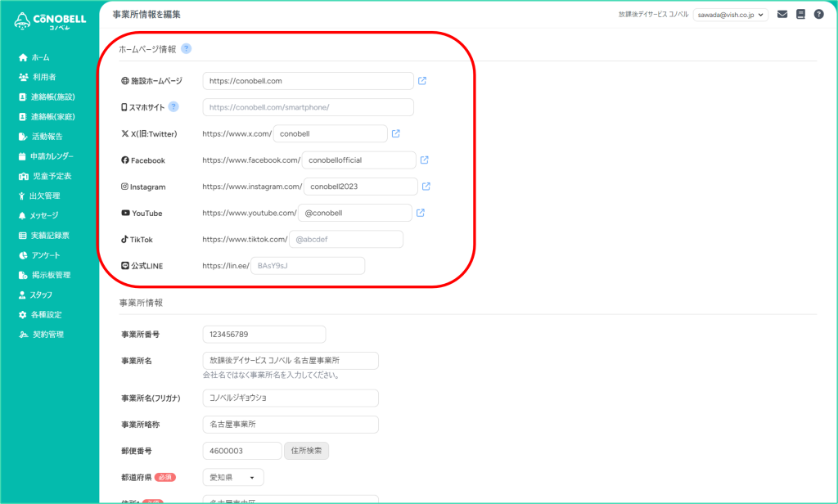Click the TikTok account input field

click(x=346, y=239)
